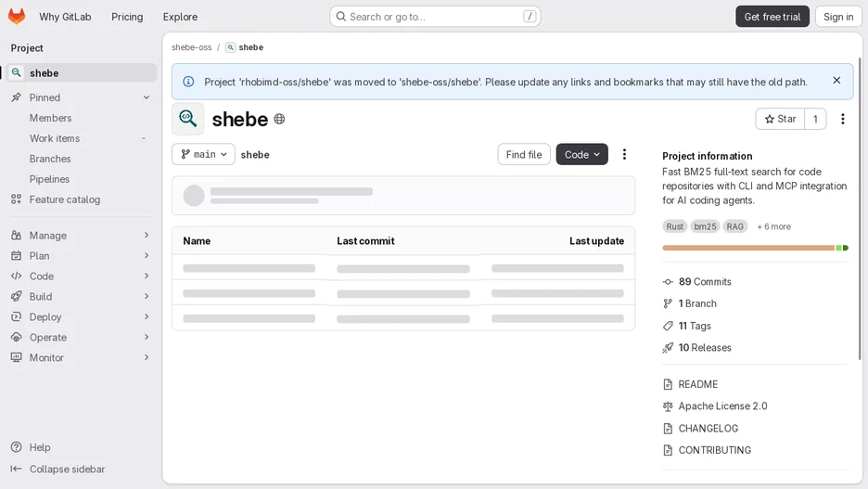This screenshot has width=868, height=489.
Task: Select shebe in the sidebar
Action: tap(83, 73)
